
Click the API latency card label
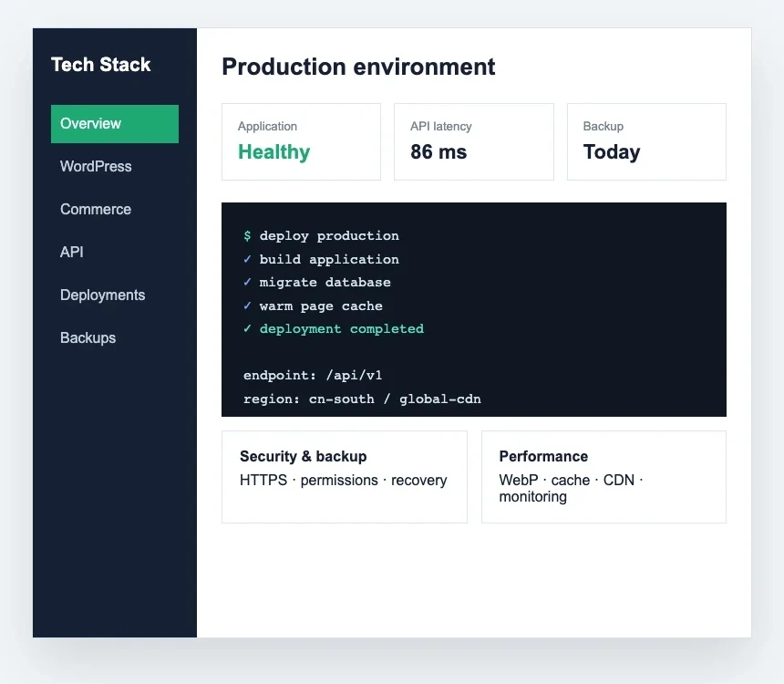click(441, 127)
